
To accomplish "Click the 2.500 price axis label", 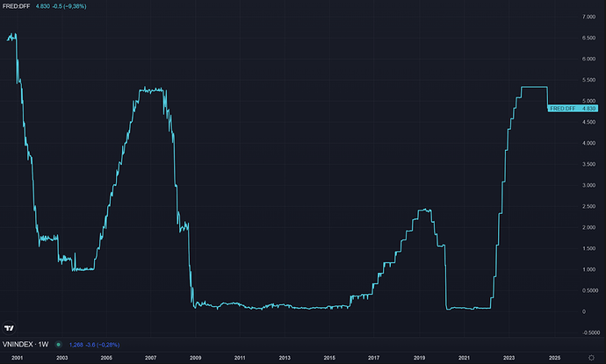I will pos(588,206).
